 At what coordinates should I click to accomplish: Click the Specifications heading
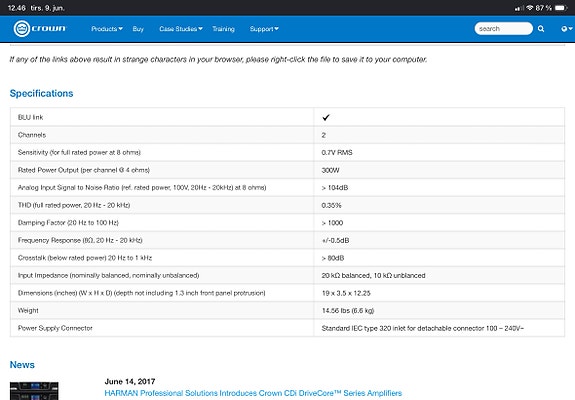41,93
